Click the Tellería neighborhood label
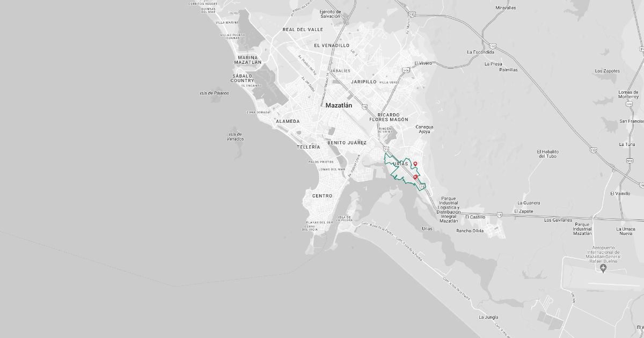 308,146
